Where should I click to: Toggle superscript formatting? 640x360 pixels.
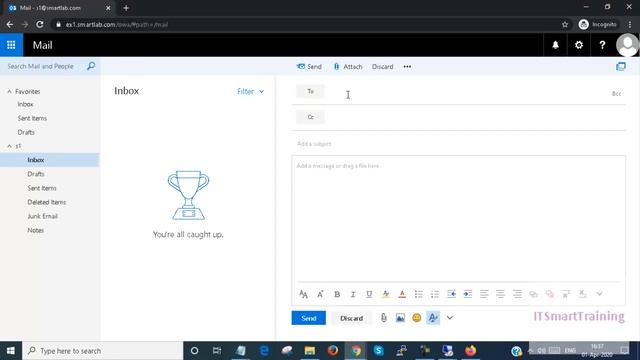pyautogui.click(x=566, y=294)
